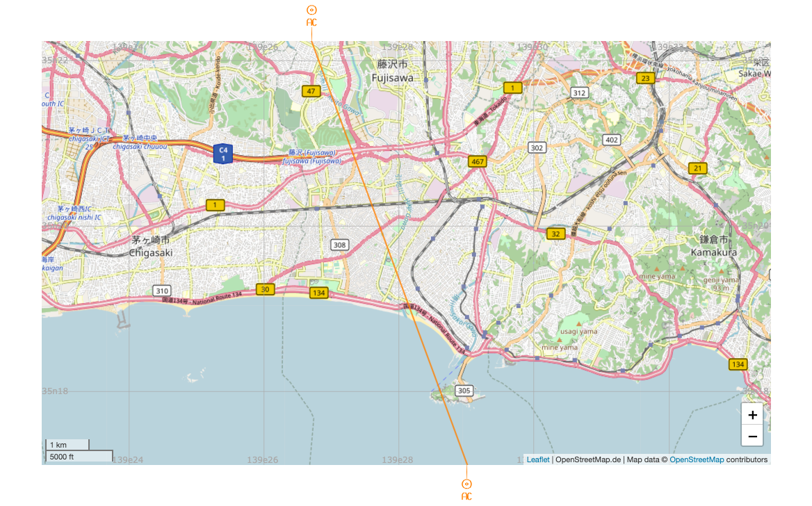The width and height of the screenshot is (812, 506).
Task: Click the AC marker above the map
Action: tap(311, 10)
